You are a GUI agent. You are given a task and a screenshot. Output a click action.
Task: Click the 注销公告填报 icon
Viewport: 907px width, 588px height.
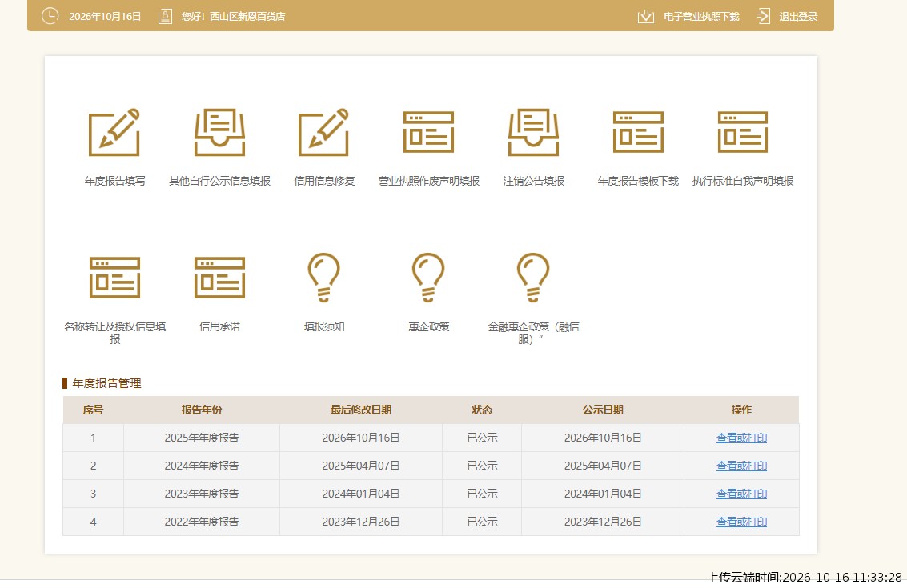tap(533, 133)
